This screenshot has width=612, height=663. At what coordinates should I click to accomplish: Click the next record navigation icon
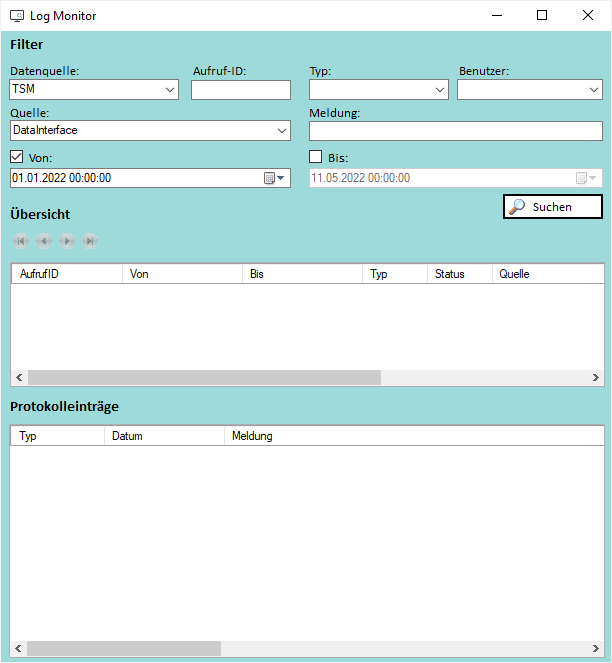[67, 241]
